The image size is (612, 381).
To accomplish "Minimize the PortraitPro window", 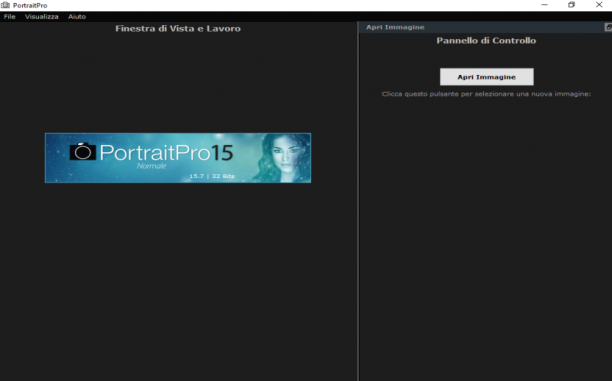I will pos(544,5).
